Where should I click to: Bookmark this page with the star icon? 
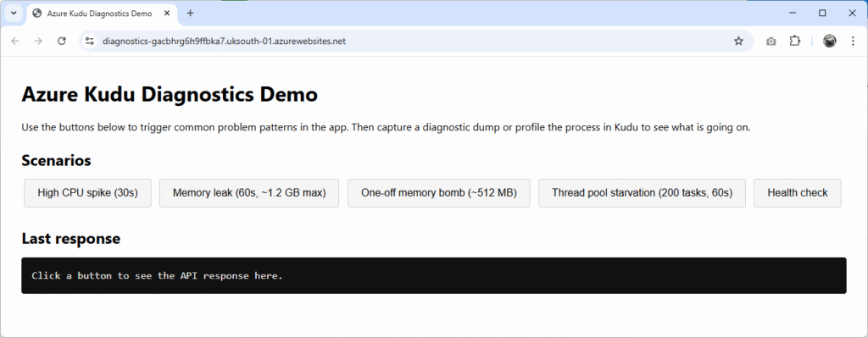(738, 41)
